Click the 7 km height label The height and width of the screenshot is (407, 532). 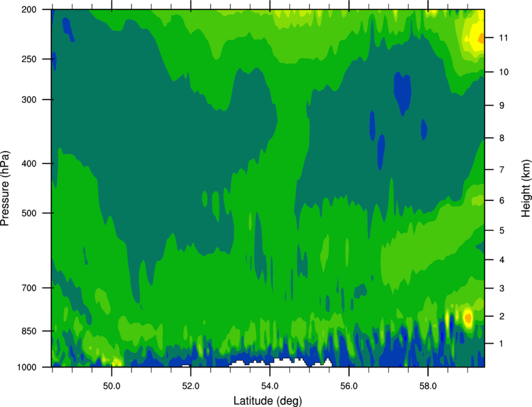502,170
